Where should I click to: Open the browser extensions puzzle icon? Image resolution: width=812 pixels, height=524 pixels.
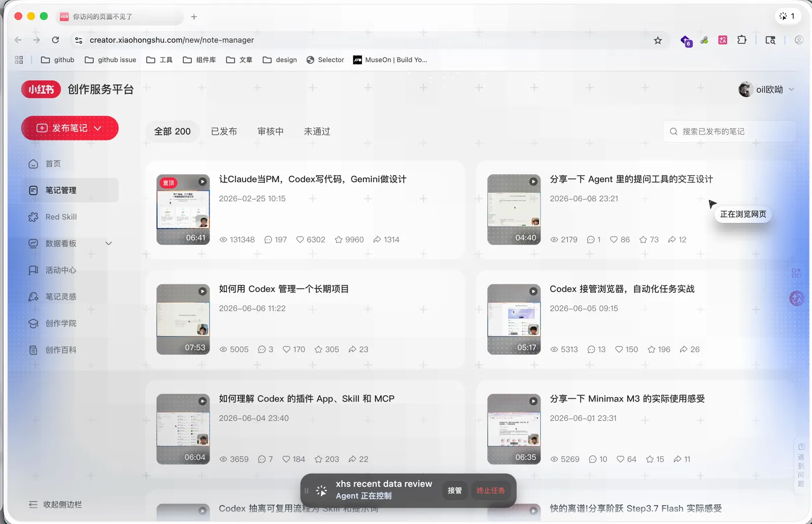click(x=742, y=40)
